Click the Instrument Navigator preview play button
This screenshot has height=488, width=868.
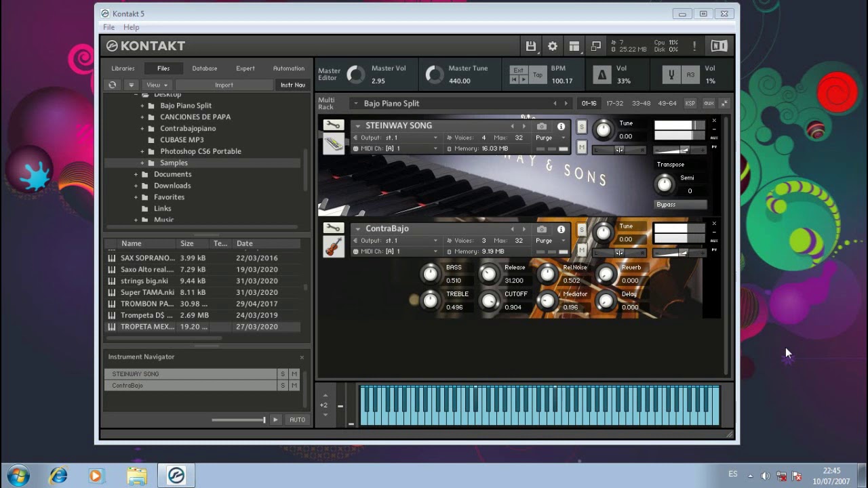275,420
